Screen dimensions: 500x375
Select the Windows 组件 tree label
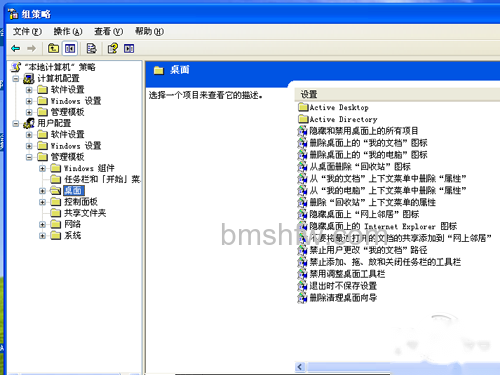coord(89,168)
